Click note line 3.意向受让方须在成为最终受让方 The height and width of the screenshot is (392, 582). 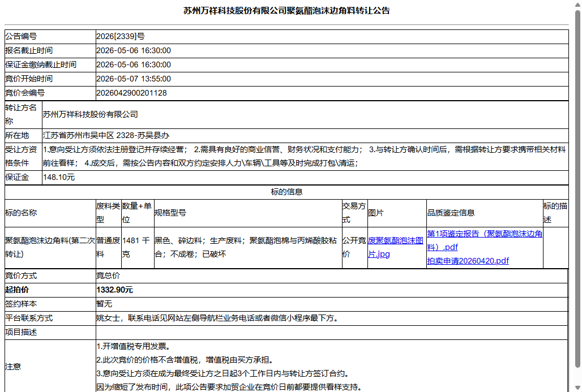coord(222,373)
